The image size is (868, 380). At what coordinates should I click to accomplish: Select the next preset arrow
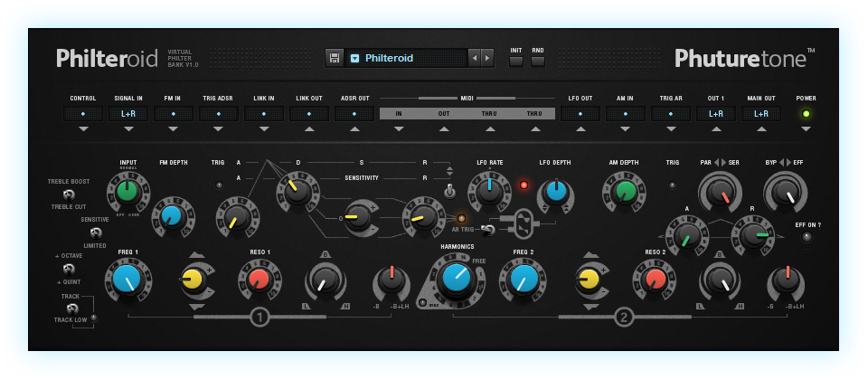coord(487,58)
